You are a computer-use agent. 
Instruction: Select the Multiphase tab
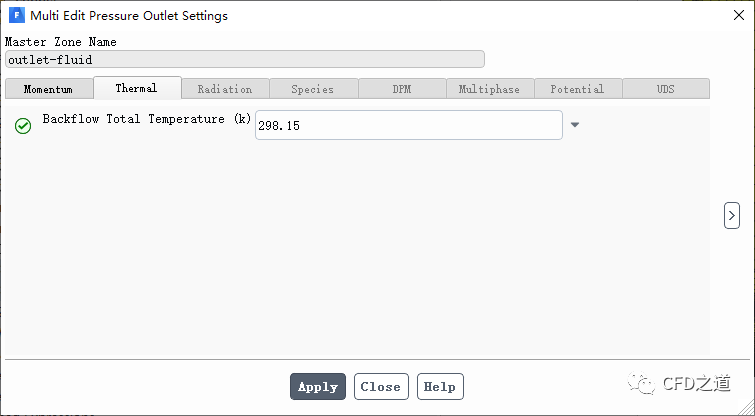489,89
